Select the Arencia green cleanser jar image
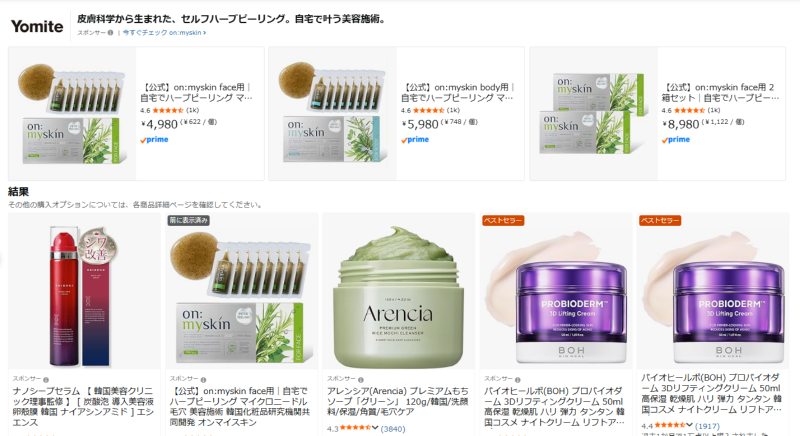Viewport: 800px width, 436px height. pos(398,296)
